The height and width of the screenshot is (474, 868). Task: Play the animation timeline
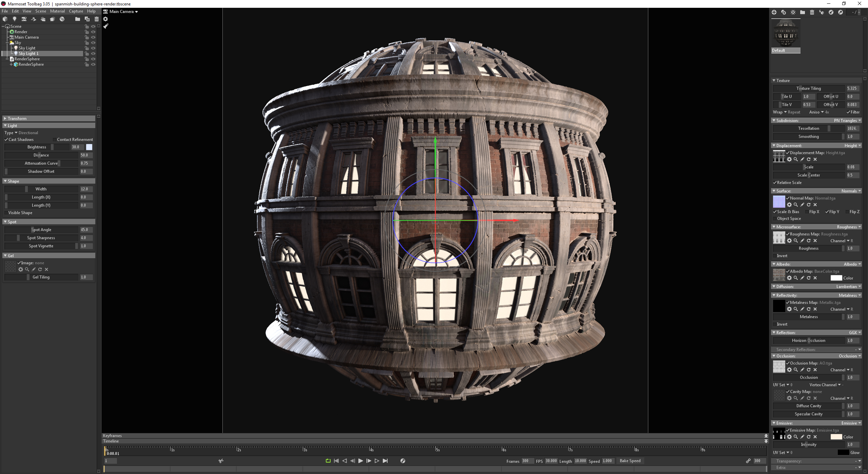361,461
